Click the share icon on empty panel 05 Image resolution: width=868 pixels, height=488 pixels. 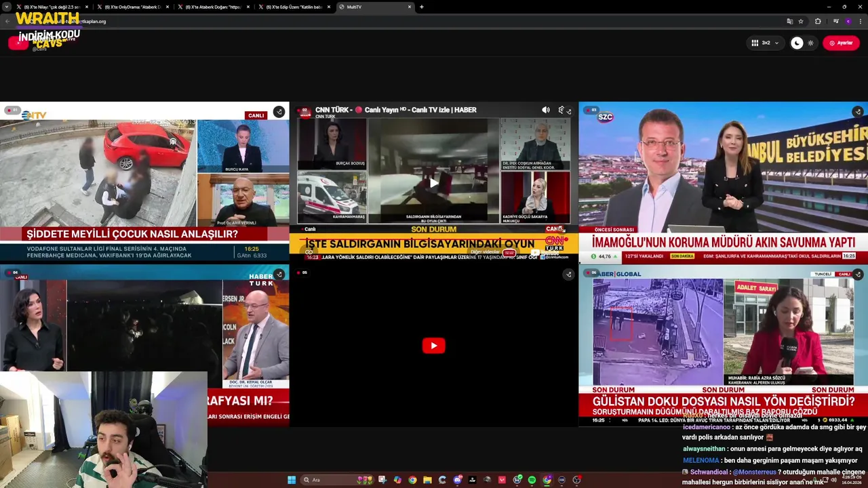coord(568,274)
